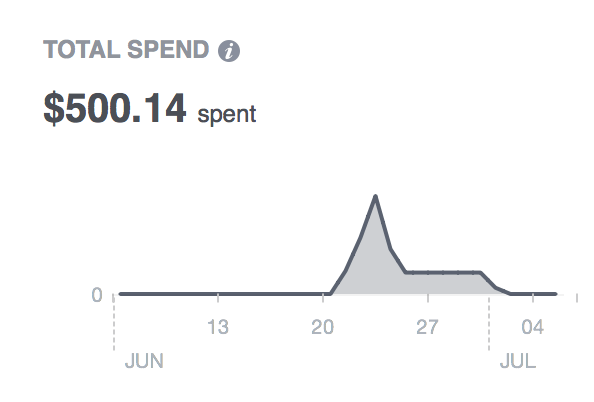Click the JUN month label

pos(144,361)
